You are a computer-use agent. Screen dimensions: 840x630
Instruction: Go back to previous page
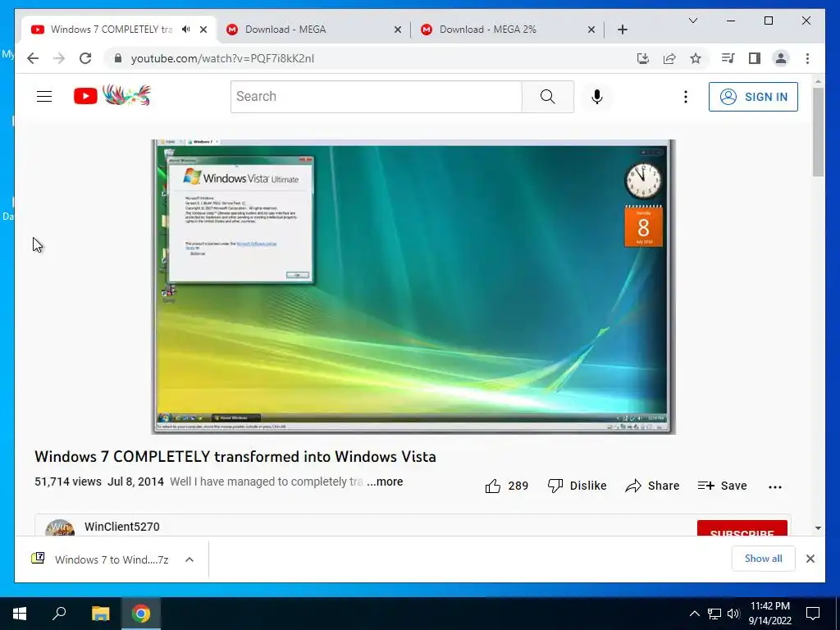33,58
